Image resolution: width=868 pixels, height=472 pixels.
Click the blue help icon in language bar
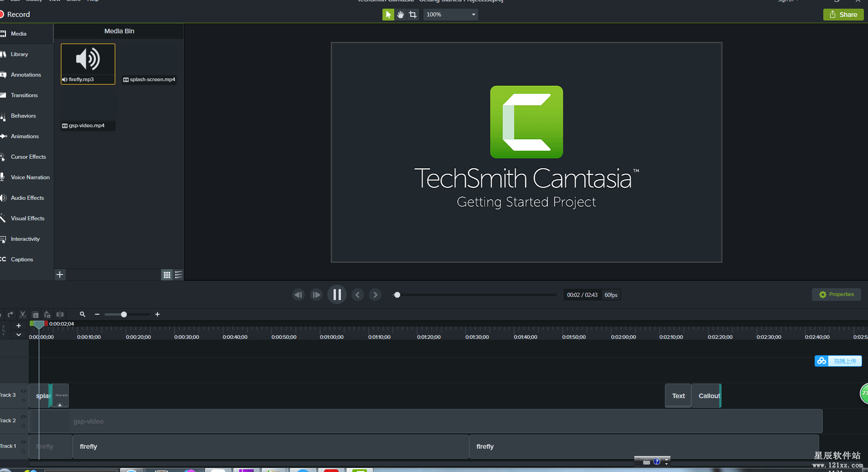click(657, 462)
